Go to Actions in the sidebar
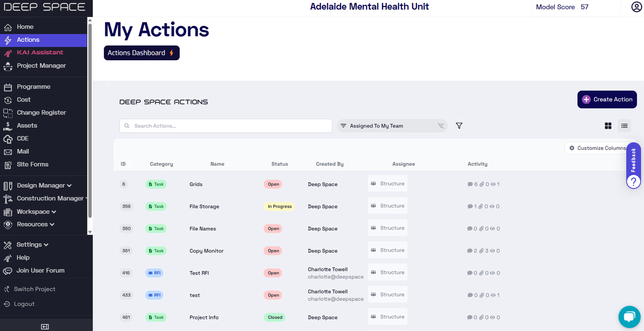 pyautogui.click(x=43, y=40)
